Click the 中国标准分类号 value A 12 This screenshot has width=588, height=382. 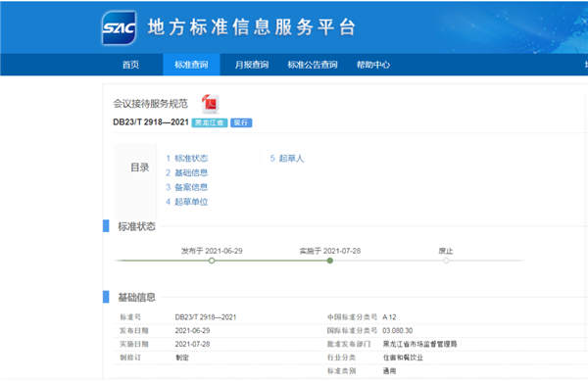pos(389,317)
